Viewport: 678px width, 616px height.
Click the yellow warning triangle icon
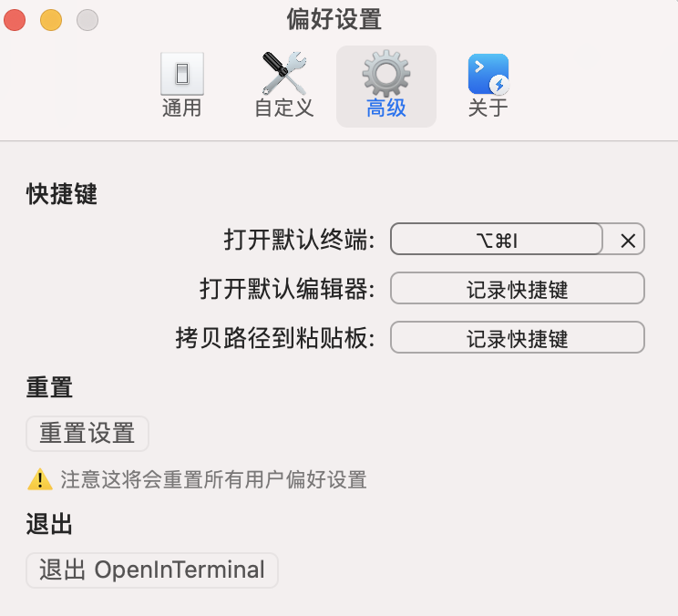click(x=39, y=479)
